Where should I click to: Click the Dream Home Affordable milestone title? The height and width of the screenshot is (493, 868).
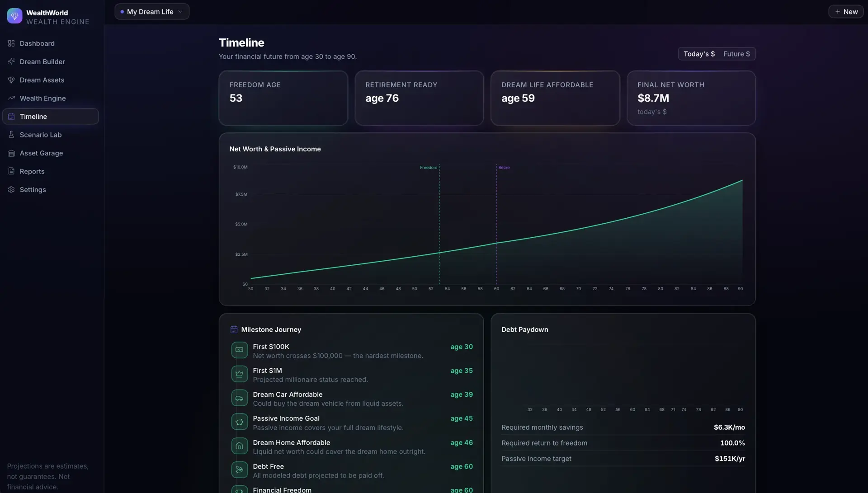tap(291, 442)
